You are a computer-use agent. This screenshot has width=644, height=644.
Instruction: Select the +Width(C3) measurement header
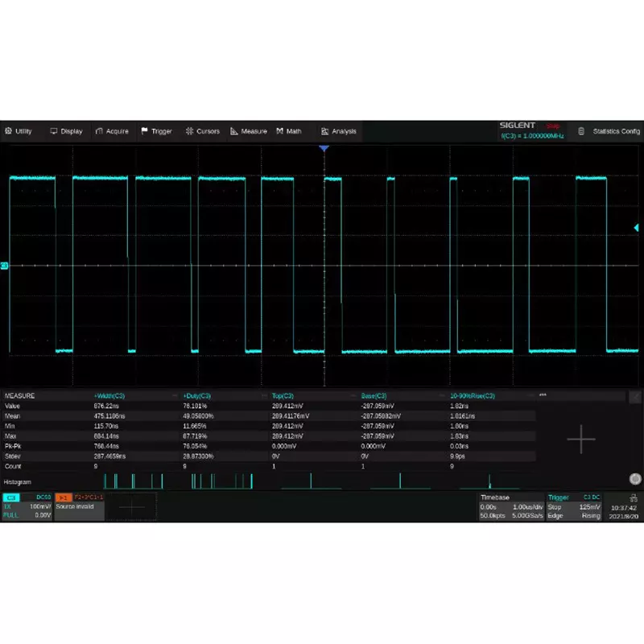(109, 396)
